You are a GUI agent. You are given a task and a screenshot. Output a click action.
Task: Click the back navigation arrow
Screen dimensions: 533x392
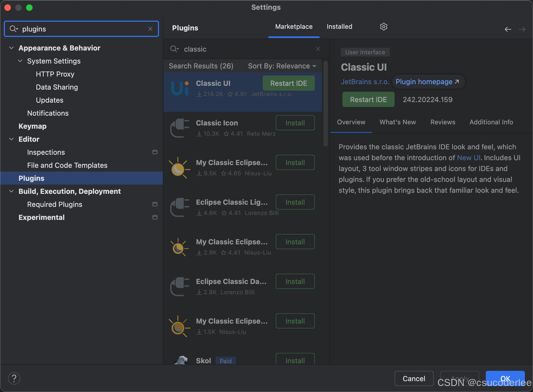point(508,29)
